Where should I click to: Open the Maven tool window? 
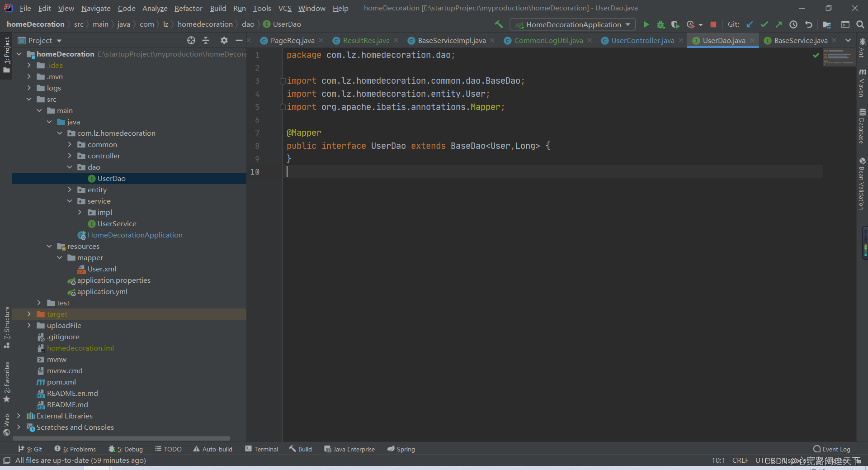pyautogui.click(x=862, y=83)
